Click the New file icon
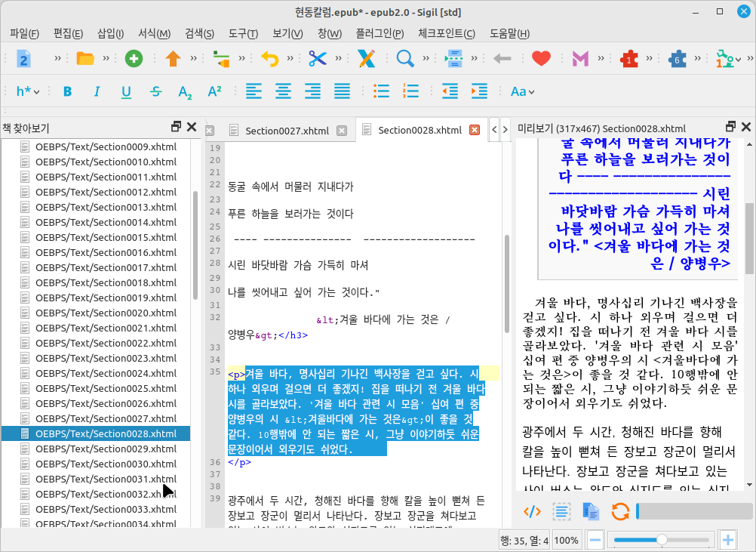756x552 pixels. point(23,59)
